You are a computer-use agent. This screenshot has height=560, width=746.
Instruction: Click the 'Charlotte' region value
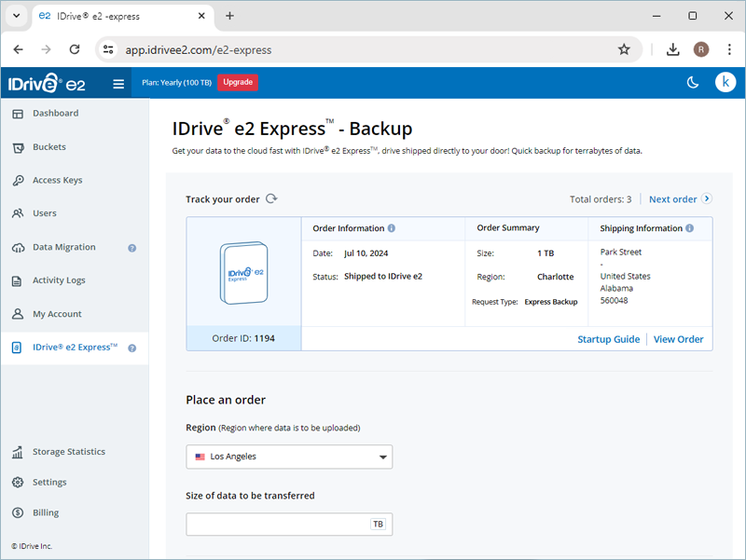coord(555,277)
